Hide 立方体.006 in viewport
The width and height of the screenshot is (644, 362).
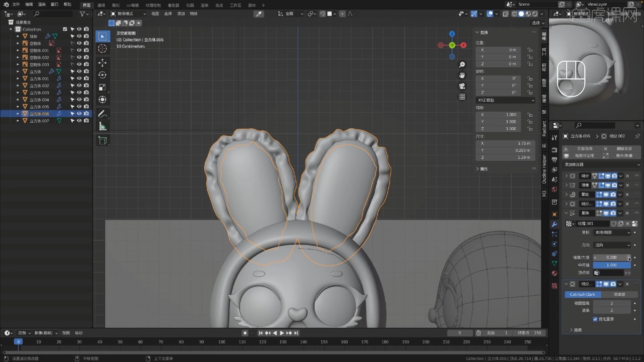(x=79, y=114)
